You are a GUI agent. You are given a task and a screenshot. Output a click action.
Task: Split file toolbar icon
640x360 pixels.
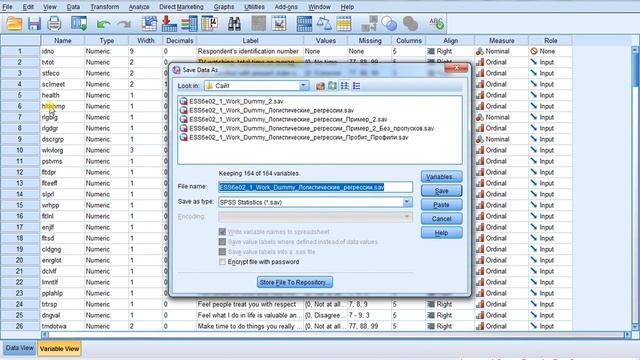click(x=304, y=24)
